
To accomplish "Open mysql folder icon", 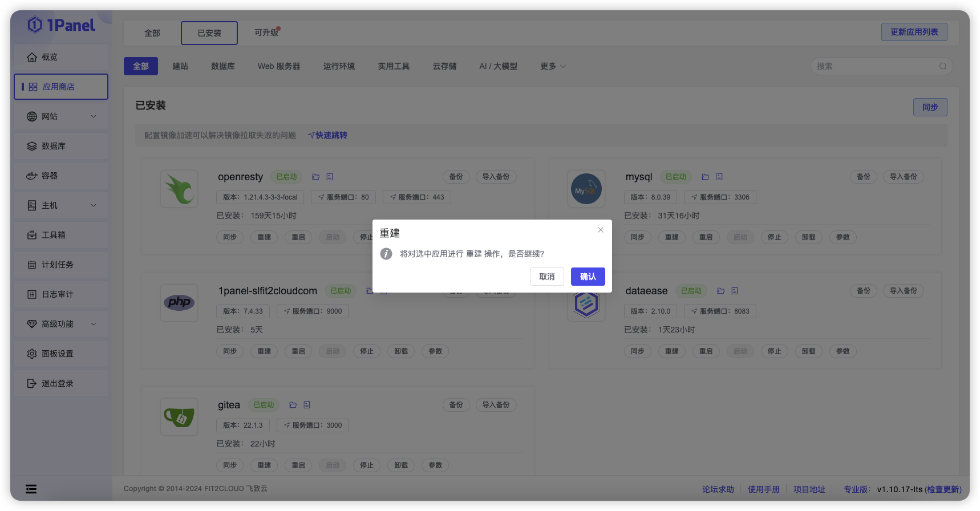I will (705, 177).
